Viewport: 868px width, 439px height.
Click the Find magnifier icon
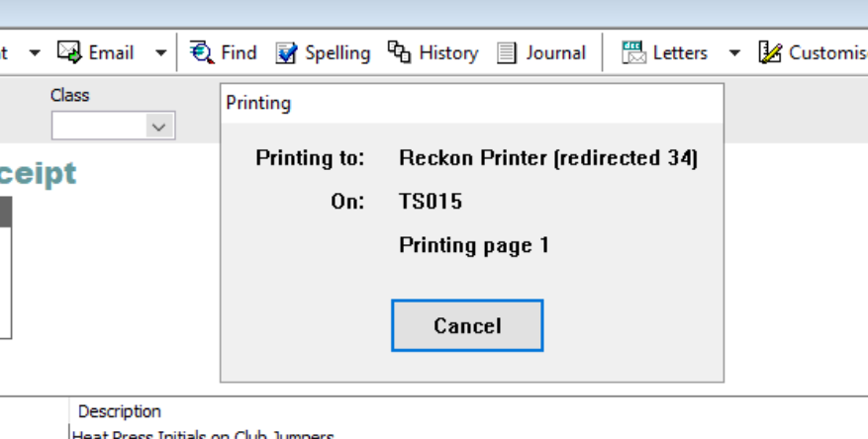202,52
